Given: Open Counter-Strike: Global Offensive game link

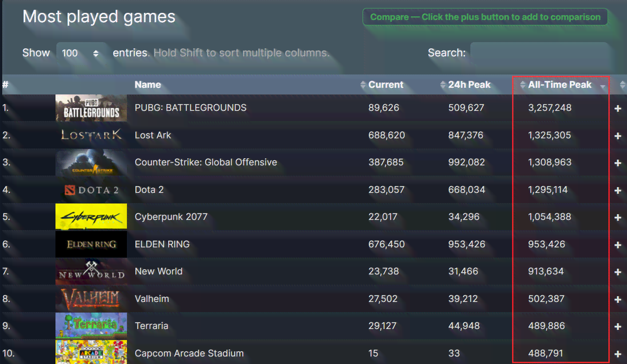Looking at the screenshot, I should pos(206,162).
